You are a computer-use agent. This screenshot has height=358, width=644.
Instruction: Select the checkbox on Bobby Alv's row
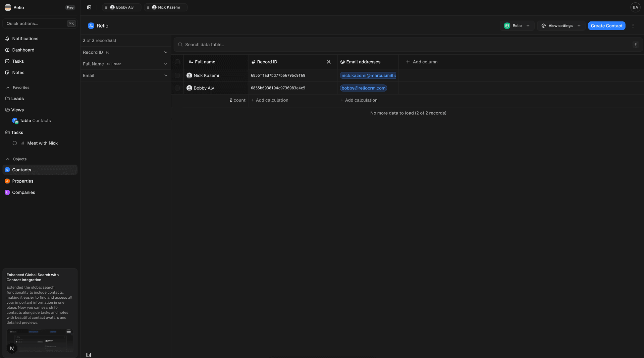177,88
